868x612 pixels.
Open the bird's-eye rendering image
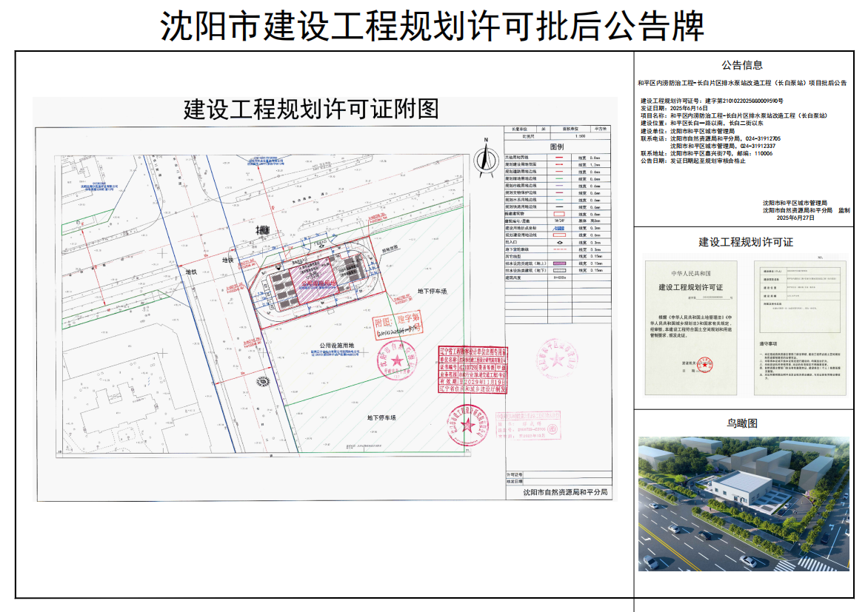743,504
